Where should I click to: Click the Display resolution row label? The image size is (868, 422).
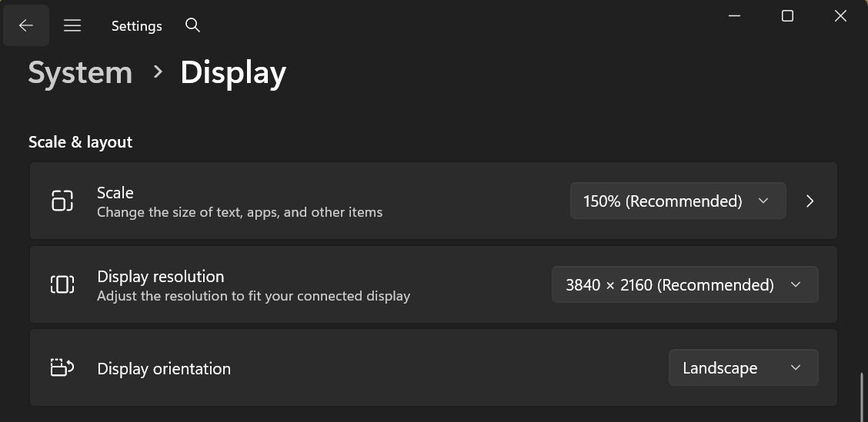161,277
